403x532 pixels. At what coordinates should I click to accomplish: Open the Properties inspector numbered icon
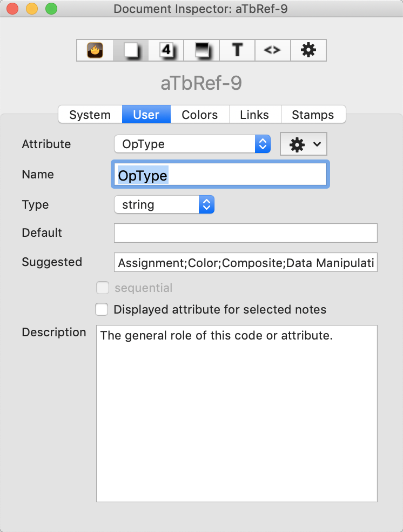point(166,50)
